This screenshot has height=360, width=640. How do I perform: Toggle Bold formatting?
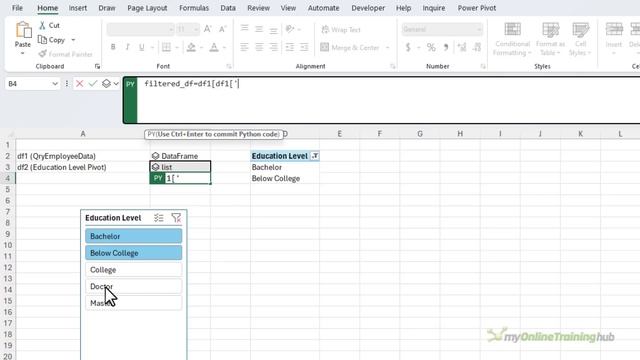[113, 47]
